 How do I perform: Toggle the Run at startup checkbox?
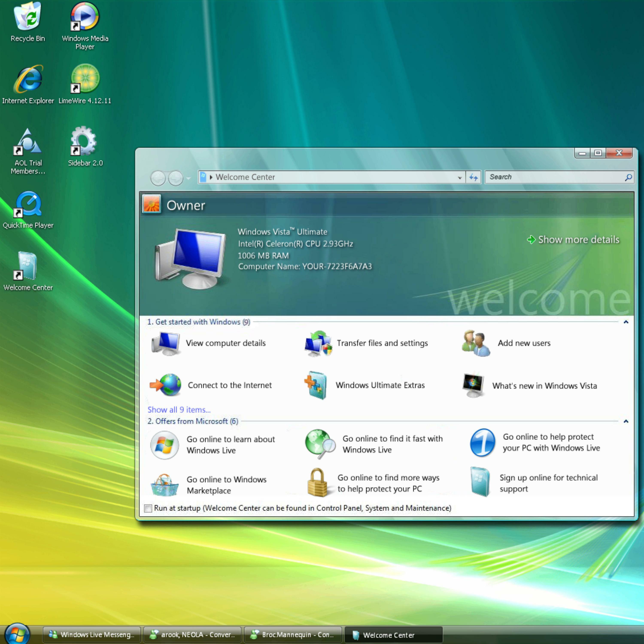(x=148, y=508)
